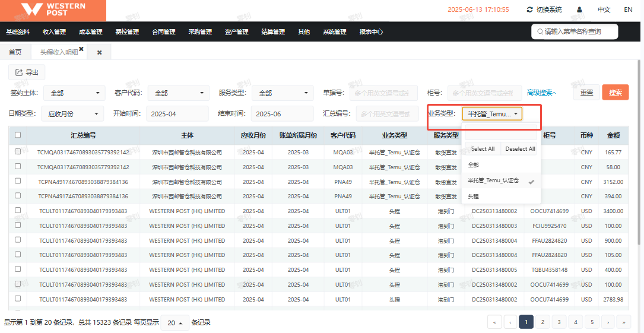Click Select All in the dropdown
Viewport: 644px width, 333px height.
click(x=483, y=148)
